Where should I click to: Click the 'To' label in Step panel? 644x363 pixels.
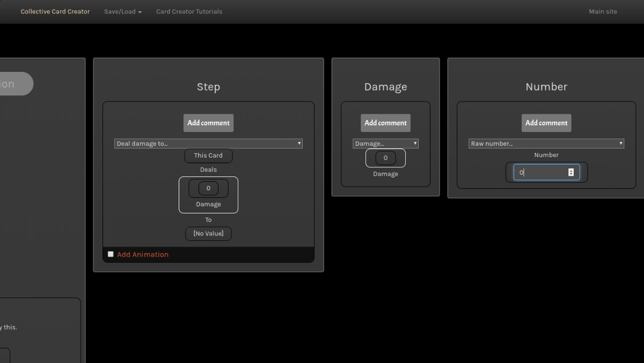[x=208, y=220]
